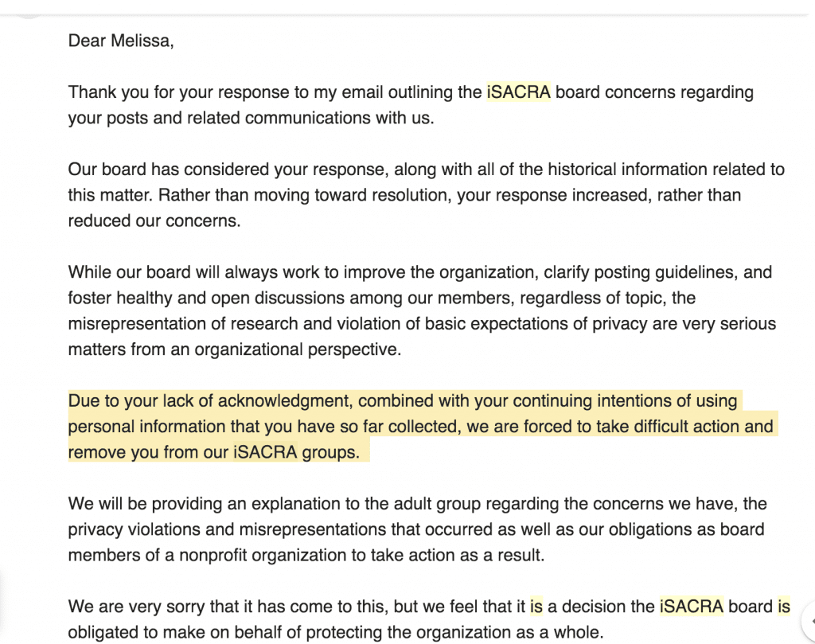The image size is (815, 644).
Task: Click the "Dear Melissa," greeting line
Action: point(120,41)
